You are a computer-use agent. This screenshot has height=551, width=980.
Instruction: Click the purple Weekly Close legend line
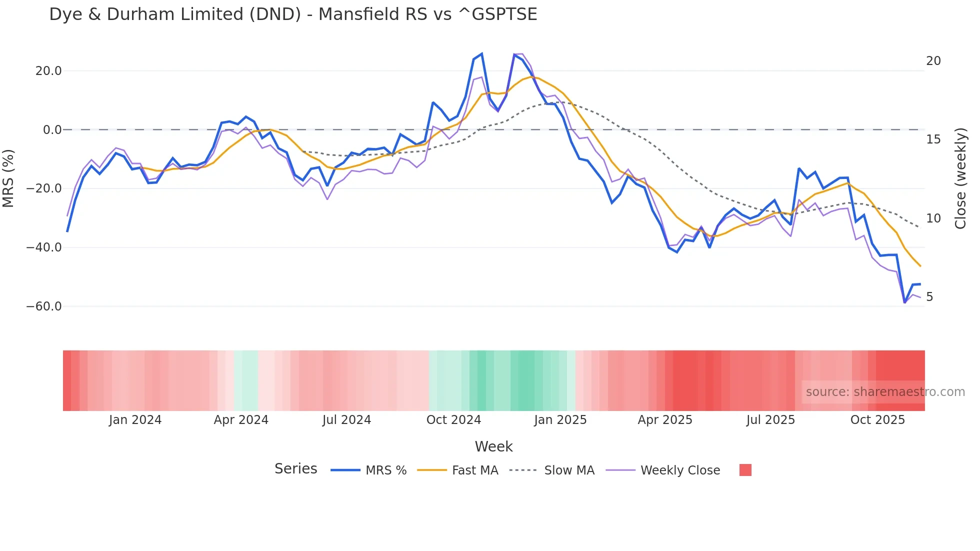pos(620,470)
